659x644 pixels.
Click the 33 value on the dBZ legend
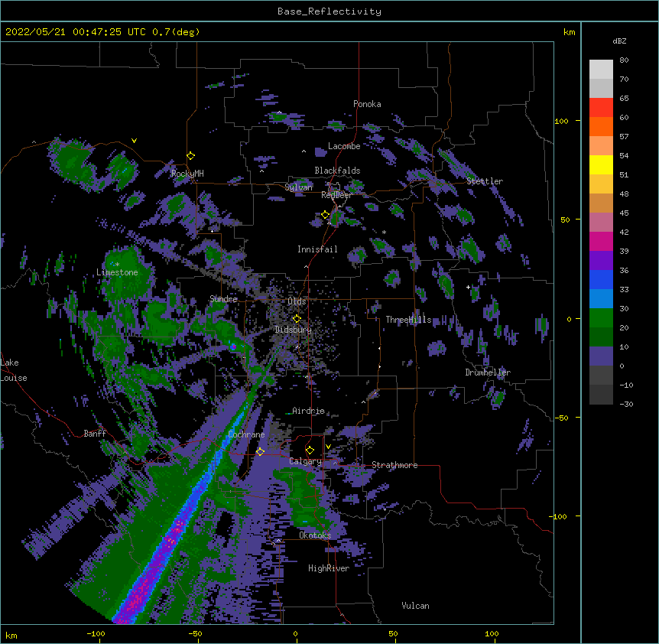click(x=624, y=290)
